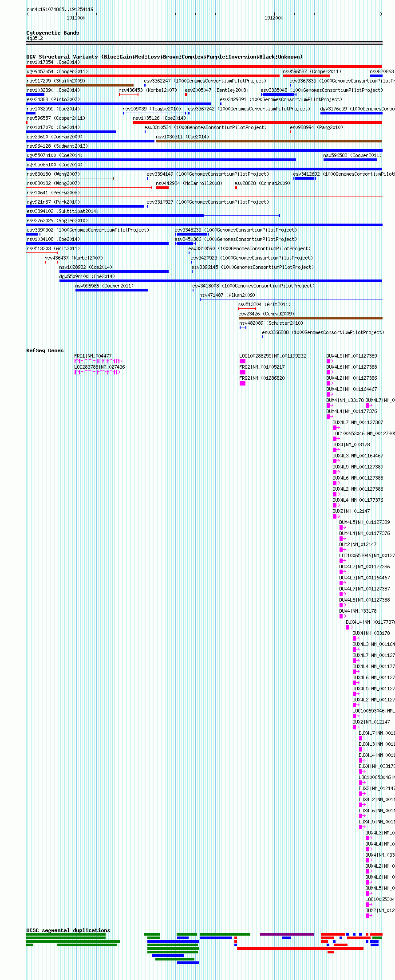Click the DGV Structural Variants track title
Screen dimensions: 395x980
[164, 57]
